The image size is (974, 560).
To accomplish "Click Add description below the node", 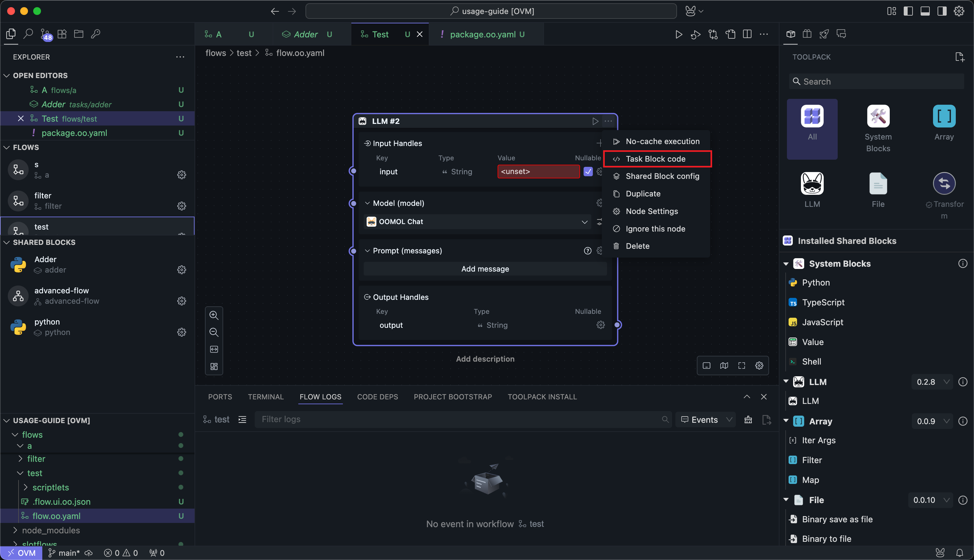I will (485, 359).
